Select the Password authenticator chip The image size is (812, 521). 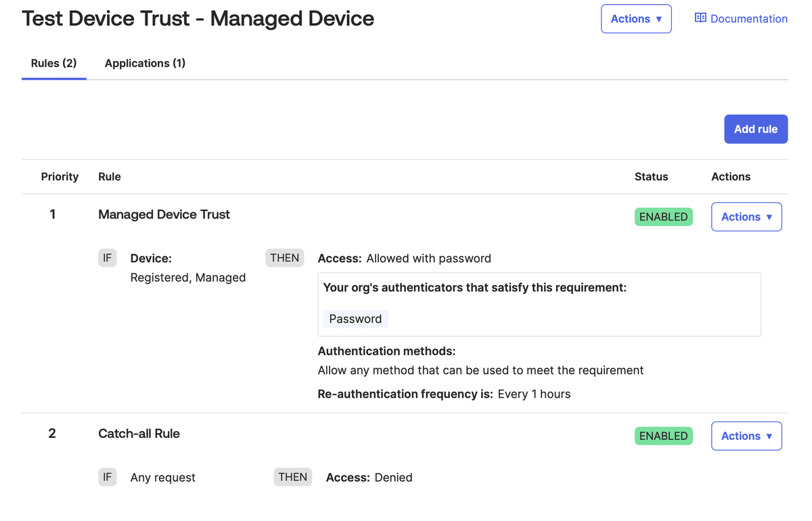pos(355,318)
